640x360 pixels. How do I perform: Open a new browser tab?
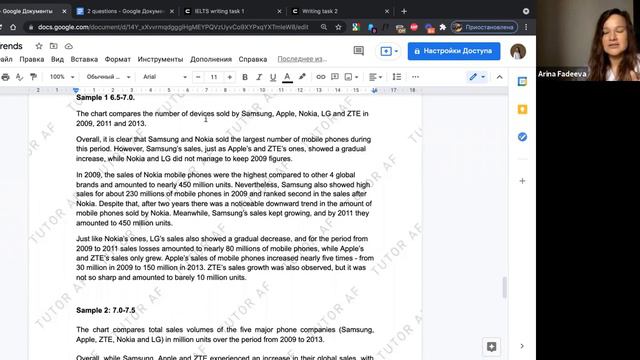coord(404,11)
